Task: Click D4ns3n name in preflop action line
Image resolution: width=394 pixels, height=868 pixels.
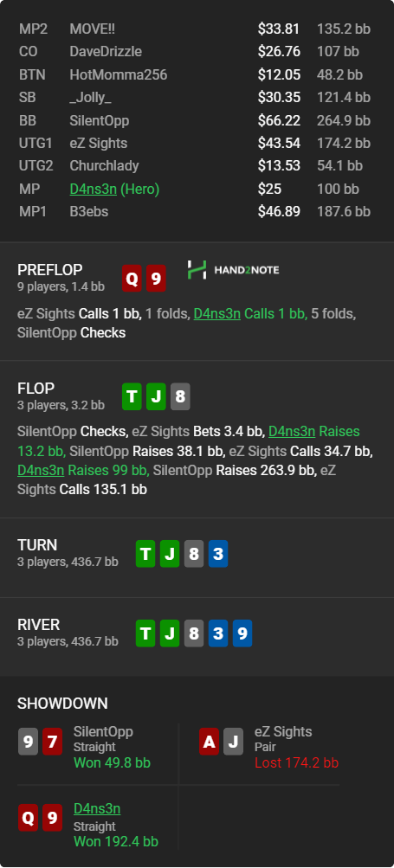Action: tap(216, 314)
